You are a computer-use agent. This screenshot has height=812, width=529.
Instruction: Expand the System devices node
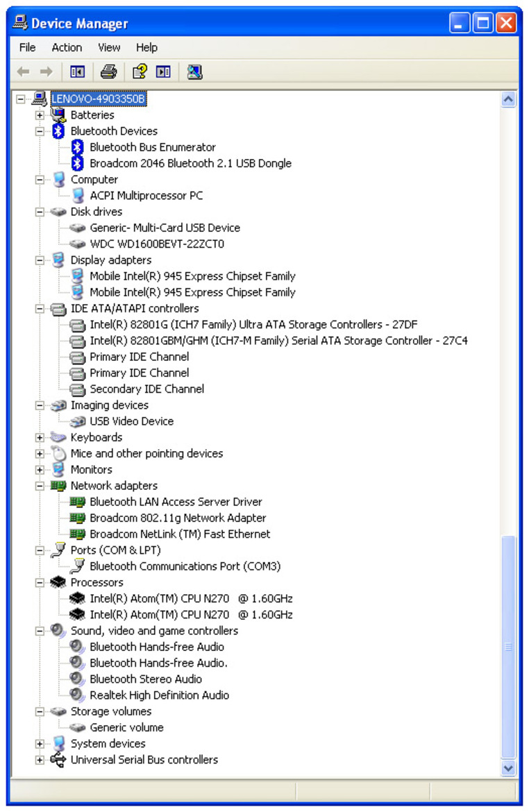coord(40,744)
